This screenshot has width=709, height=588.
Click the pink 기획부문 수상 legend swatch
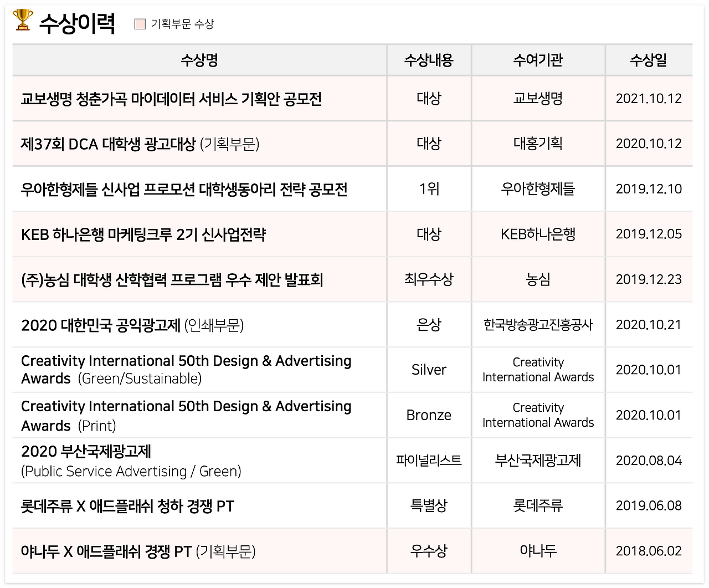click(x=140, y=24)
